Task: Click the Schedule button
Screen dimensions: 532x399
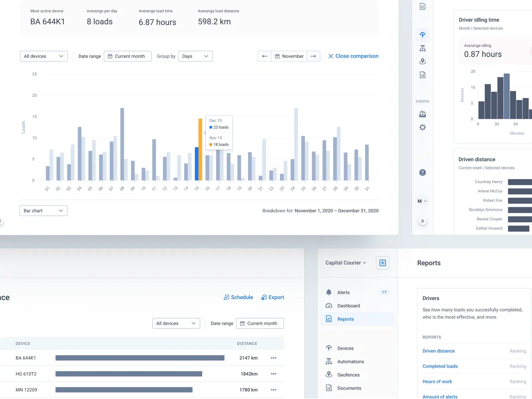Action: 238,297
